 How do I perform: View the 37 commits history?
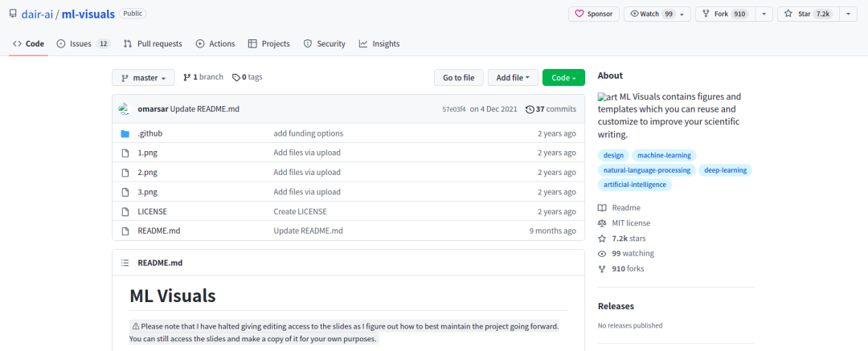pos(551,109)
